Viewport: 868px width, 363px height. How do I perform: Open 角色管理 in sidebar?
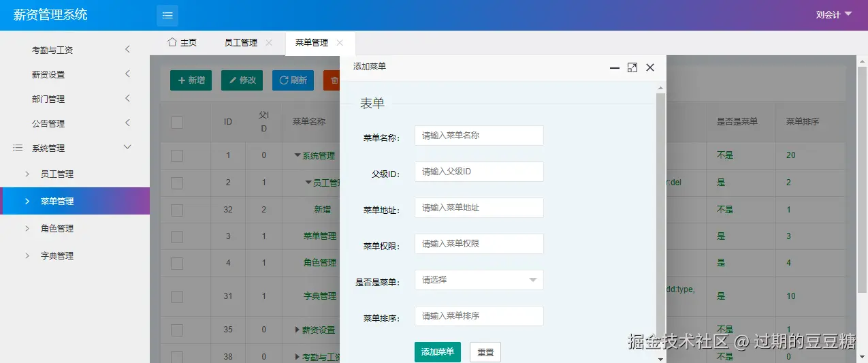click(75, 228)
